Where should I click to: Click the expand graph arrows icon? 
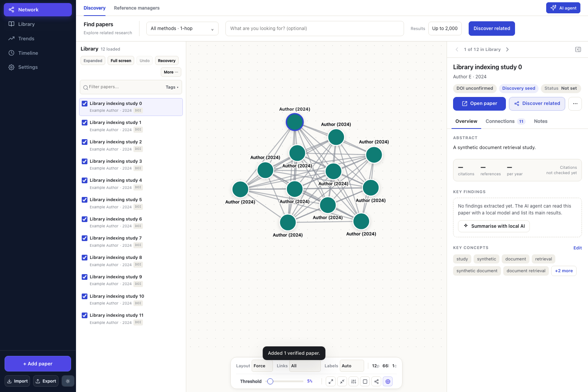tap(331, 381)
